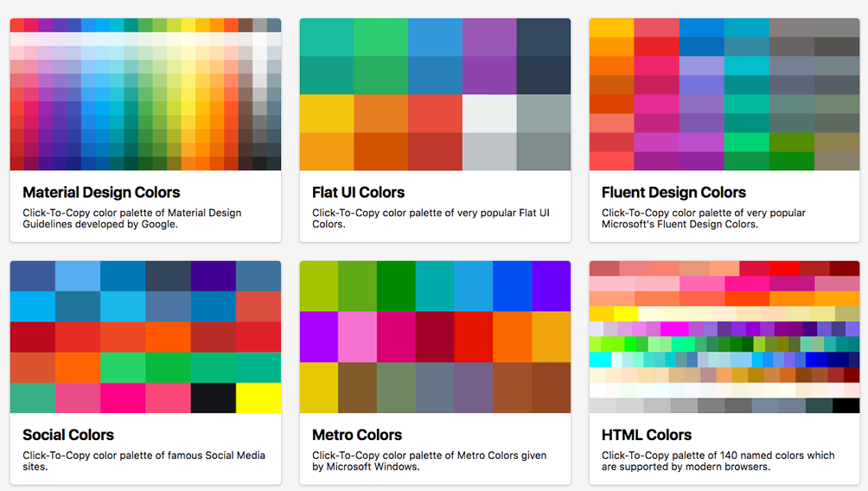Image resolution: width=868 pixels, height=491 pixels.
Task: Pick the top-left yellow swatch in Fluent Design Colors
Action: pyautogui.click(x=612, y=28)
